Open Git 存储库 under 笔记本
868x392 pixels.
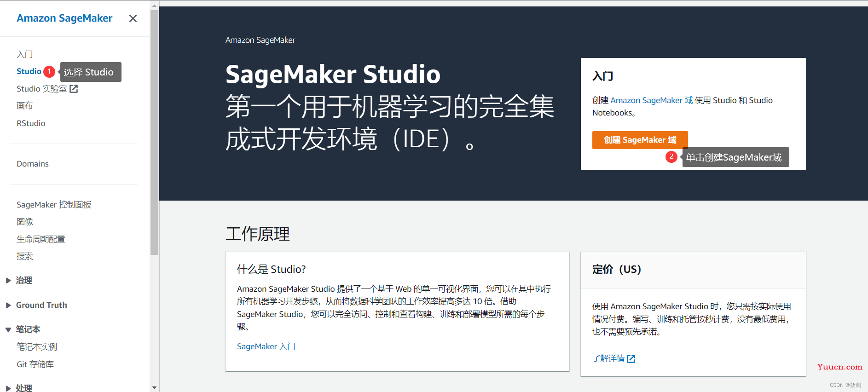click(x=35, y=364)
